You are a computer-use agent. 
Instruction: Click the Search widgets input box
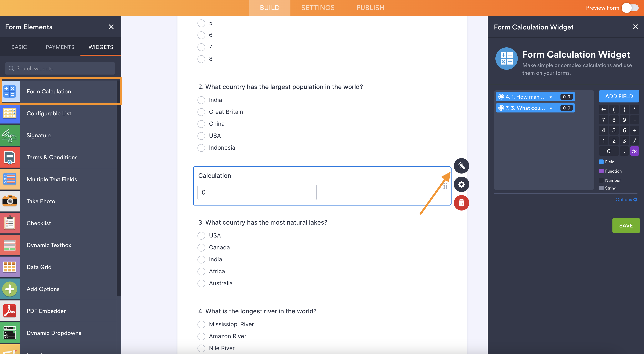(x=60, y=69)
